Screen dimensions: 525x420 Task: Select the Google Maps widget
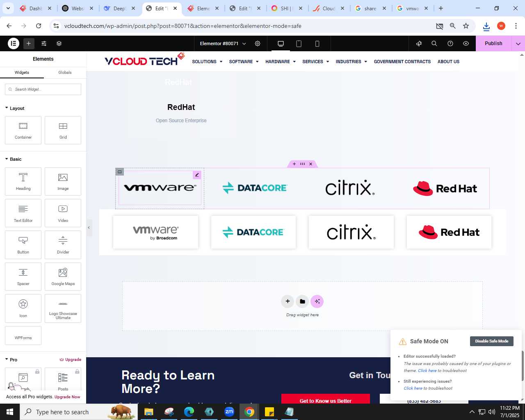[63, 276]
